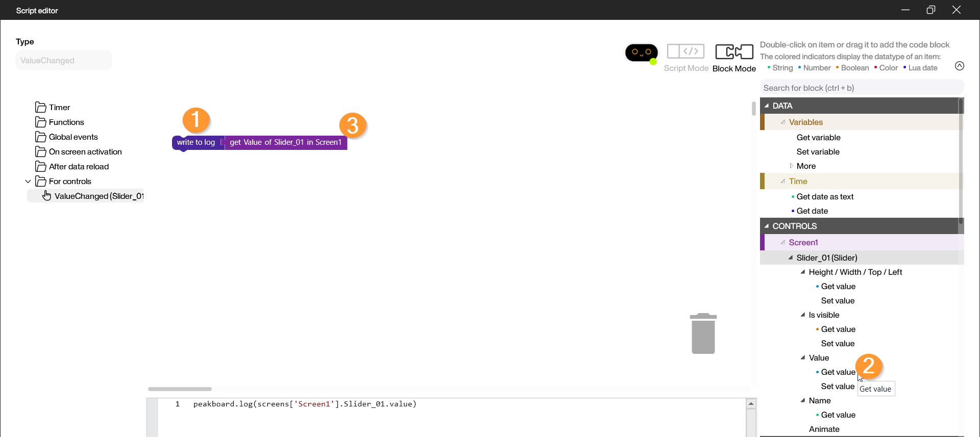This screenshot has width=980, height=437.
Task: Collapse the help text using the arrow icon
Action: 959,66
